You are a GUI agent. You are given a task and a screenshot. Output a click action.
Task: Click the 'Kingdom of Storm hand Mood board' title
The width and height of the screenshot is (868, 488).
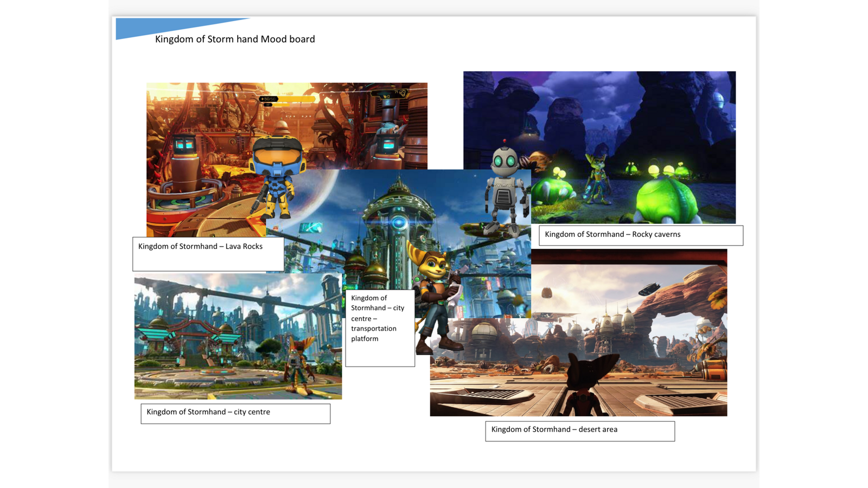[x=234, y=39]
